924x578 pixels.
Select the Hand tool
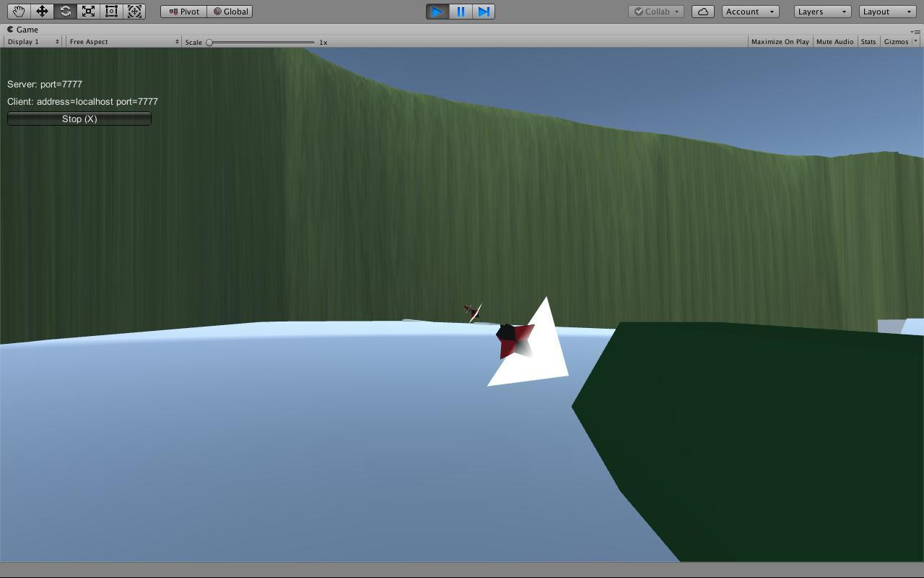(x=19, y=12)
